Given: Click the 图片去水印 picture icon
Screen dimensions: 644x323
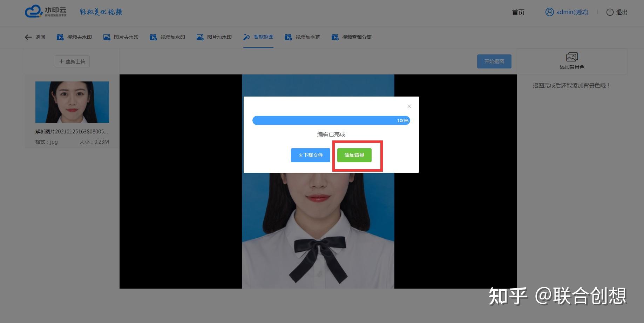Looking at the screenshot, I should click(x=107, y=37).
